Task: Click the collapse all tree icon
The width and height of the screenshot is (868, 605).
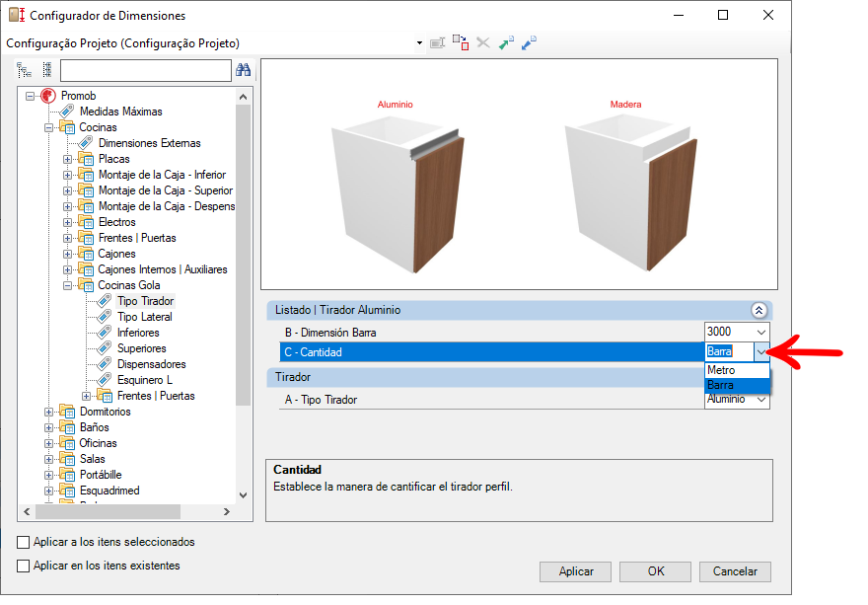Action: click(x=46, y=70)
